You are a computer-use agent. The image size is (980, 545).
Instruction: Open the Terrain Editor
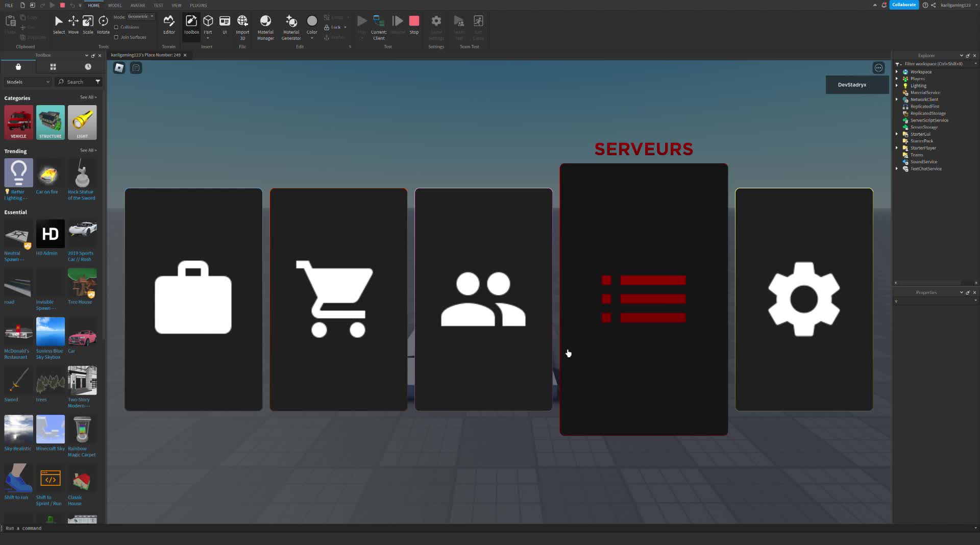[169, 23]
